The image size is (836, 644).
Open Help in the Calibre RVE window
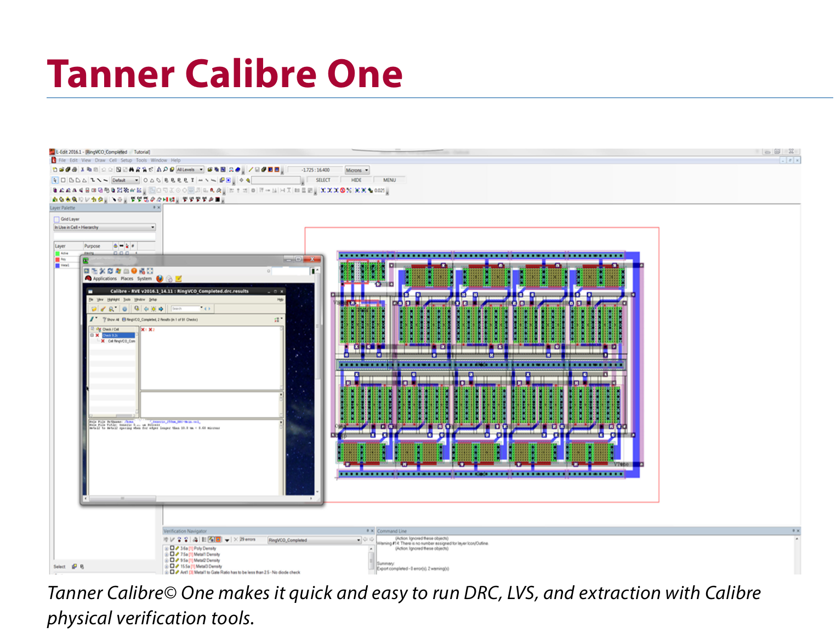[280, 300]
